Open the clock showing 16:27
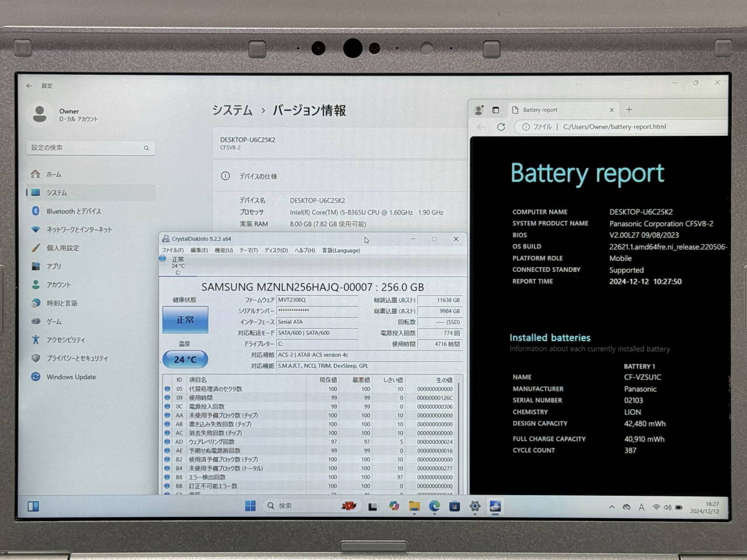Viewport: 747px width, 560px height. (704, 507)
